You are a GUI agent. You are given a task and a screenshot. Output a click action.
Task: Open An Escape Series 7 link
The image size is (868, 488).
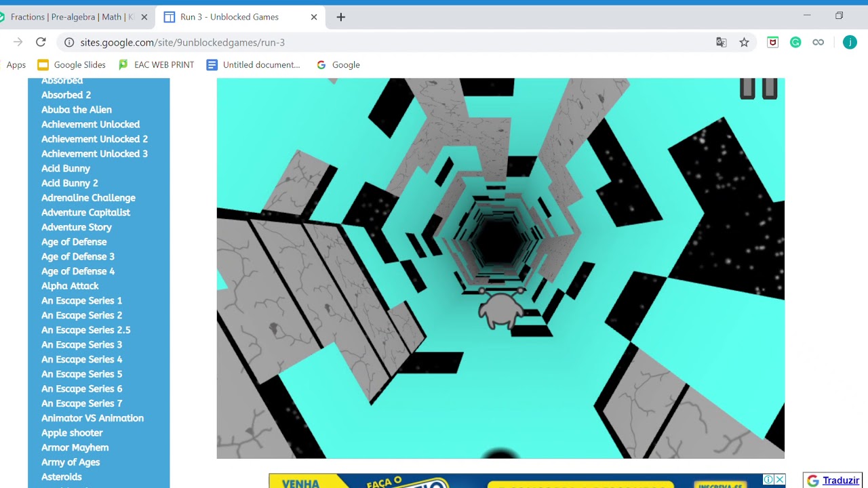[82, 403]
